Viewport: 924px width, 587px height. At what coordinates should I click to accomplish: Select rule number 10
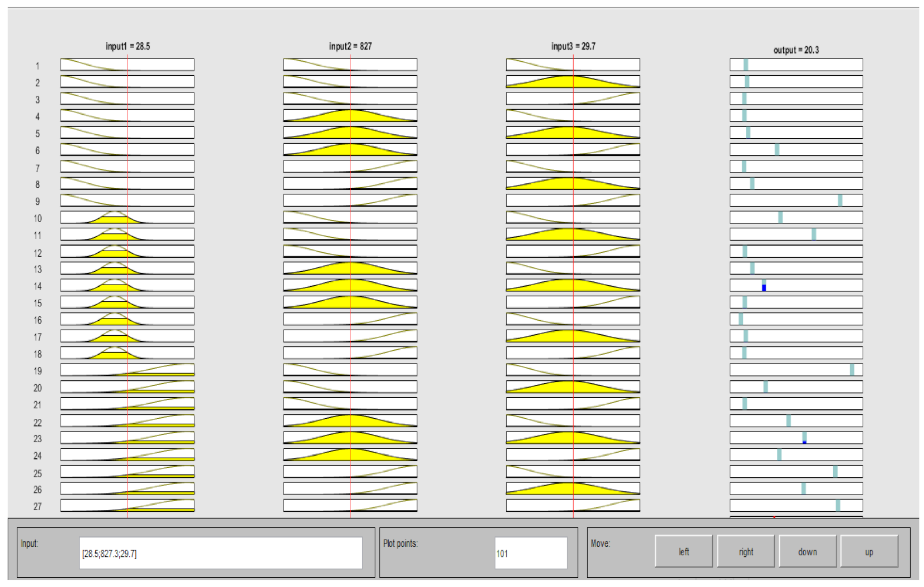coord(38,218)
